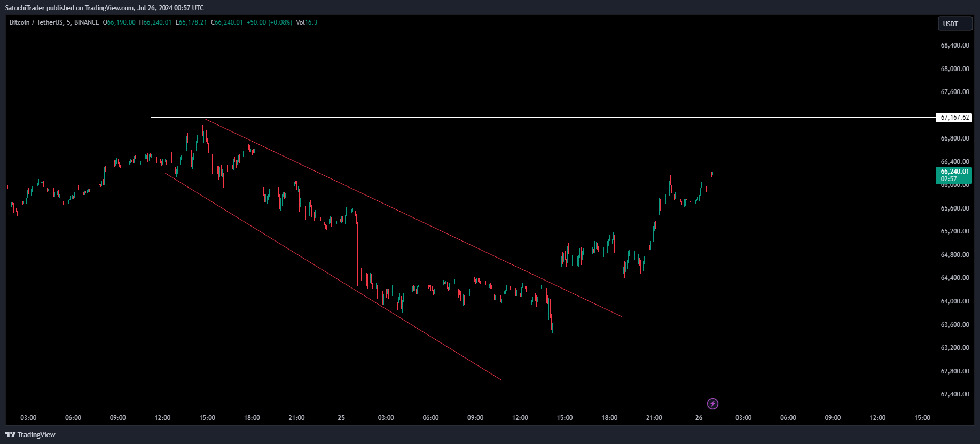Click the 63,600.00 price axis label
Image resolution: width=980 pixels, height=444 pixels.
tap(954, 325)
